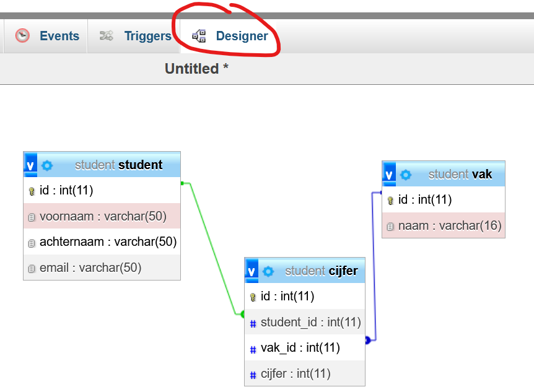Image resolution: width=534 pixels, height=392 pixels.
Task: Click the Untitled * page title
Action: 196,69
